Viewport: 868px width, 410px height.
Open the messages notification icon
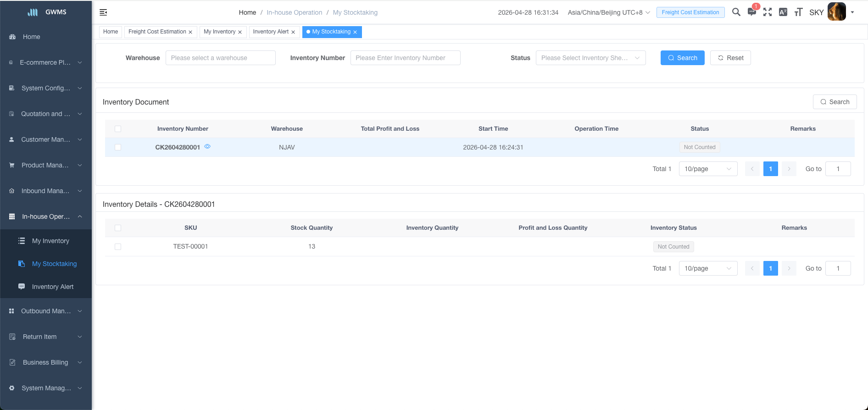[x=752, y=12]
